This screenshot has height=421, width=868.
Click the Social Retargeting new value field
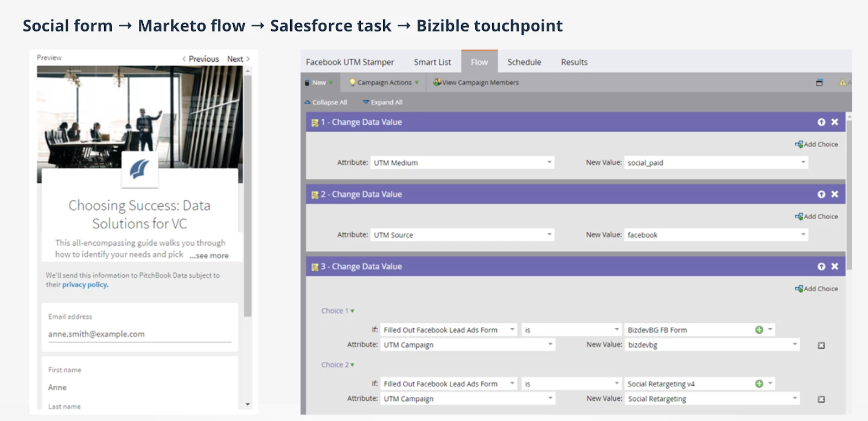tap(712, 398)
